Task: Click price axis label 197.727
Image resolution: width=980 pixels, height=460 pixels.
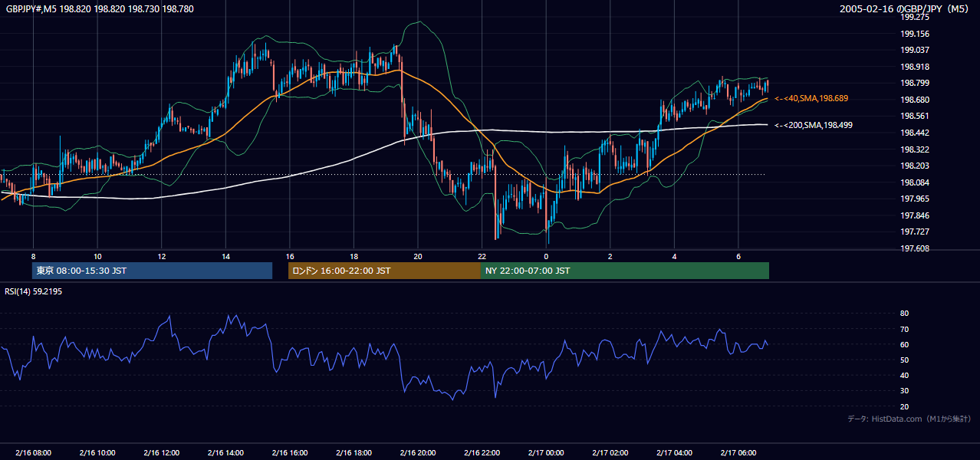Action: 915,232
